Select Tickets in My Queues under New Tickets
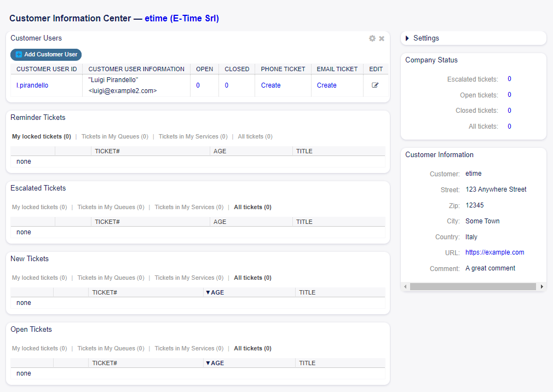 tap(111, 278)
